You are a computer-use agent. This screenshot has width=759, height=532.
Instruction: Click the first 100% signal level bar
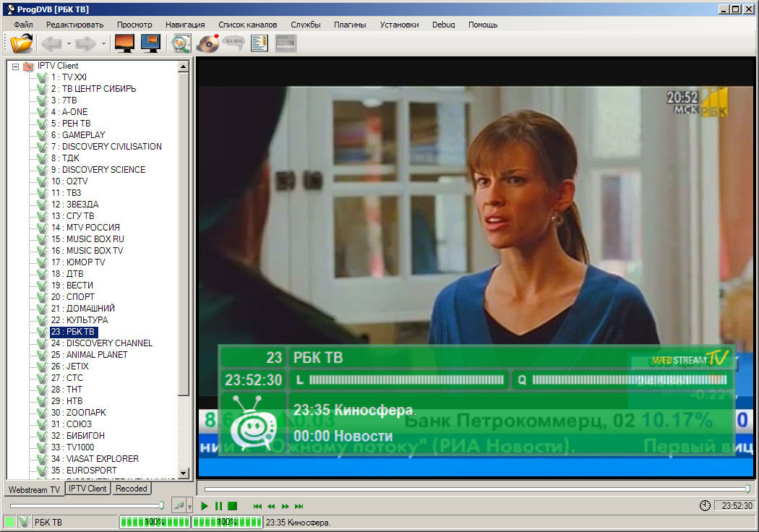(155, 522)
